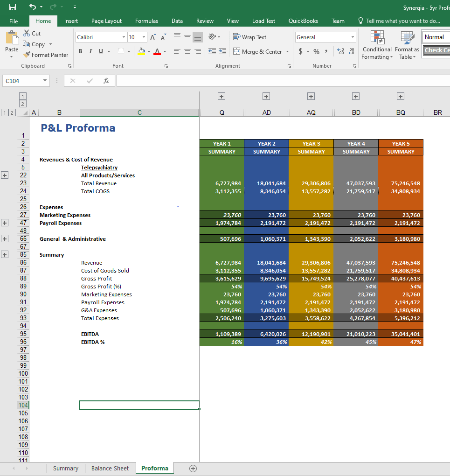This screenshot has height=476, width=450.
Task: Increase decimal places
Action: pos(341,52)
